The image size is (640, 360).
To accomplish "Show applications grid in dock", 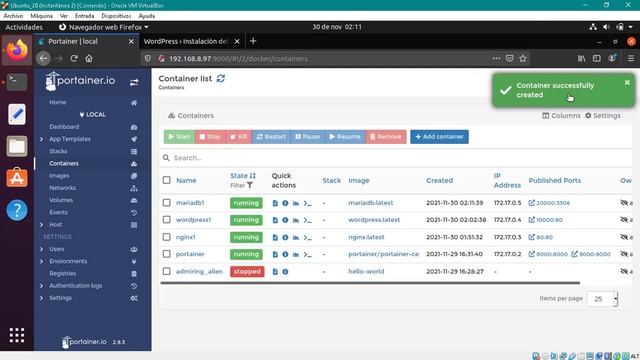I will (x=17, y=335).
